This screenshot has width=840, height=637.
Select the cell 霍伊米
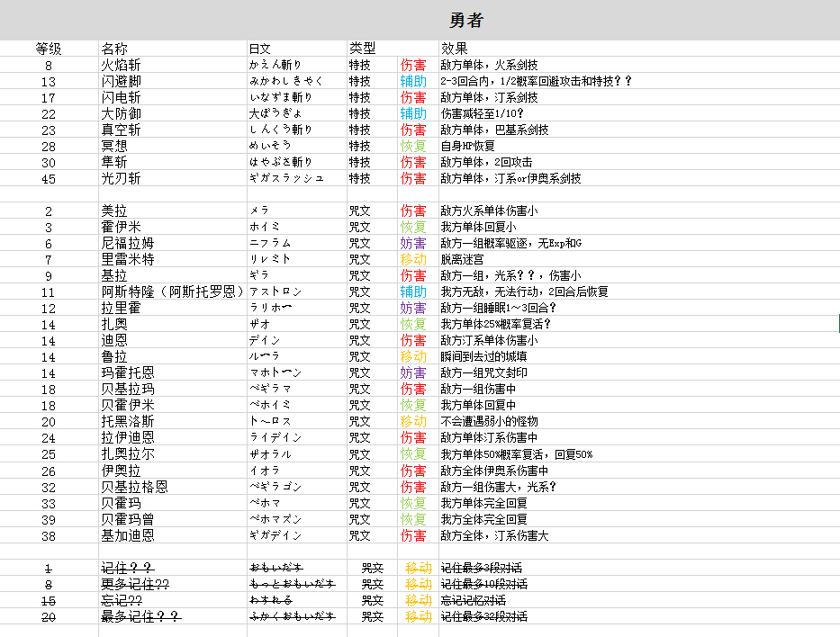click(121, 227)
